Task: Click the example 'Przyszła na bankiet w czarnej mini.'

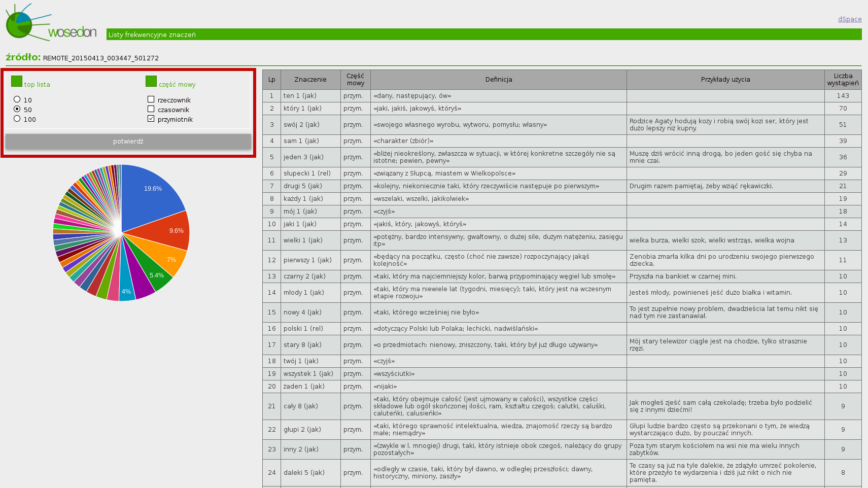Action: [x=725, y=276]
